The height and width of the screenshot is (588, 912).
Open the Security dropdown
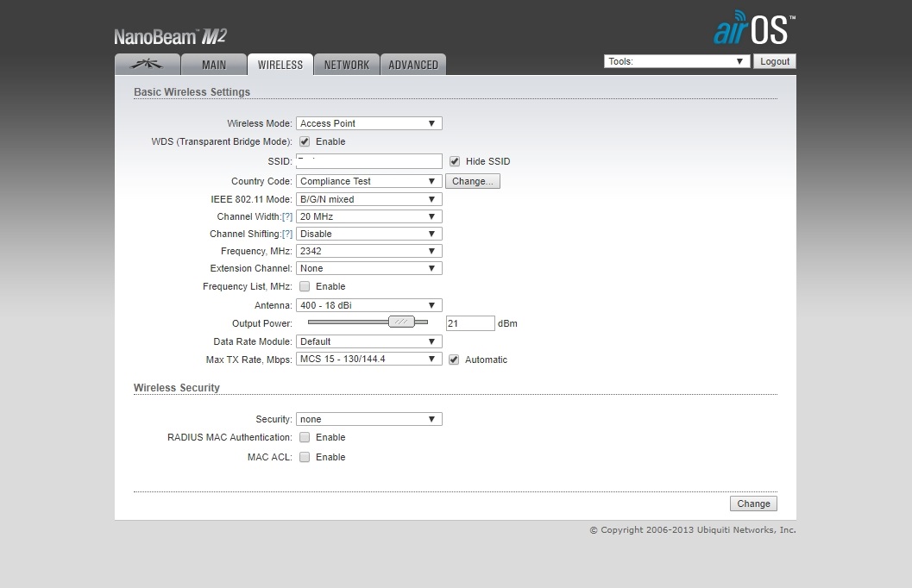point(368,419)
